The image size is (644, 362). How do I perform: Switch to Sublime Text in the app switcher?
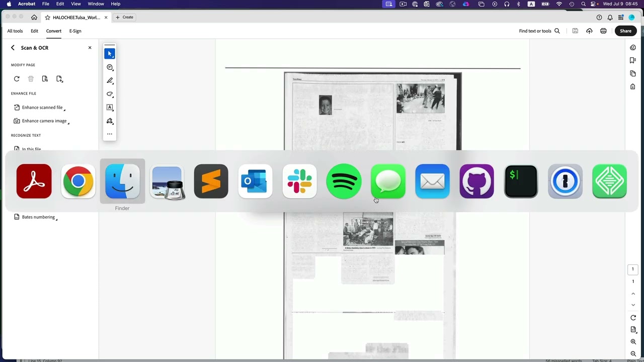tap(211, 181)
